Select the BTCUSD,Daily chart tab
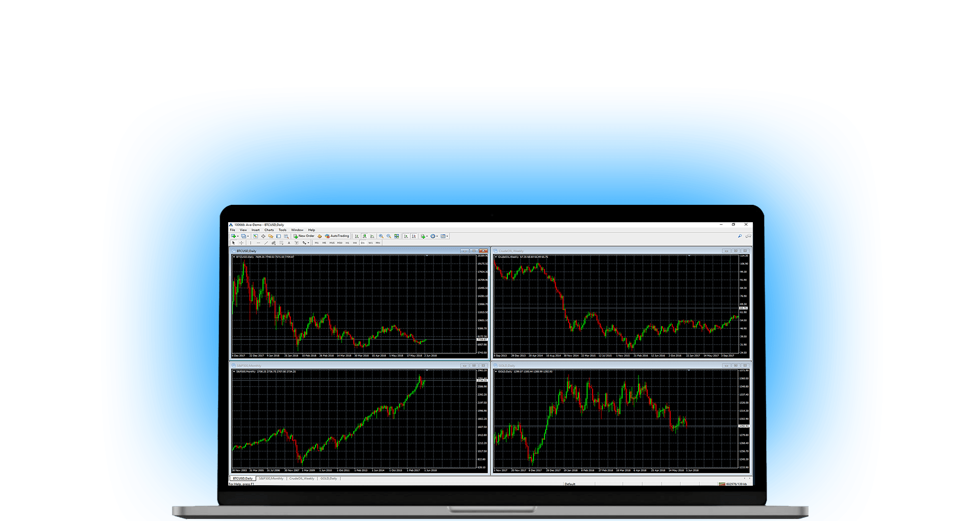 point(243,479)
